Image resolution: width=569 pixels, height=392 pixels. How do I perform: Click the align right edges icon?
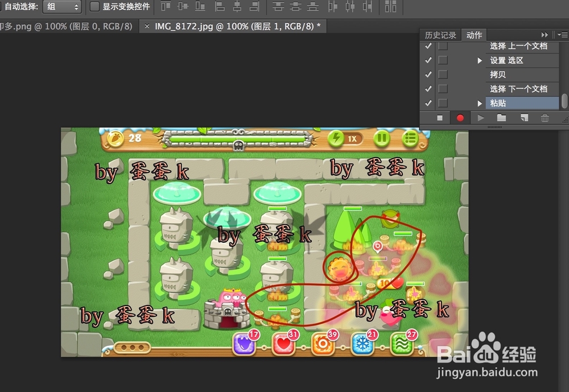(254, 6)
